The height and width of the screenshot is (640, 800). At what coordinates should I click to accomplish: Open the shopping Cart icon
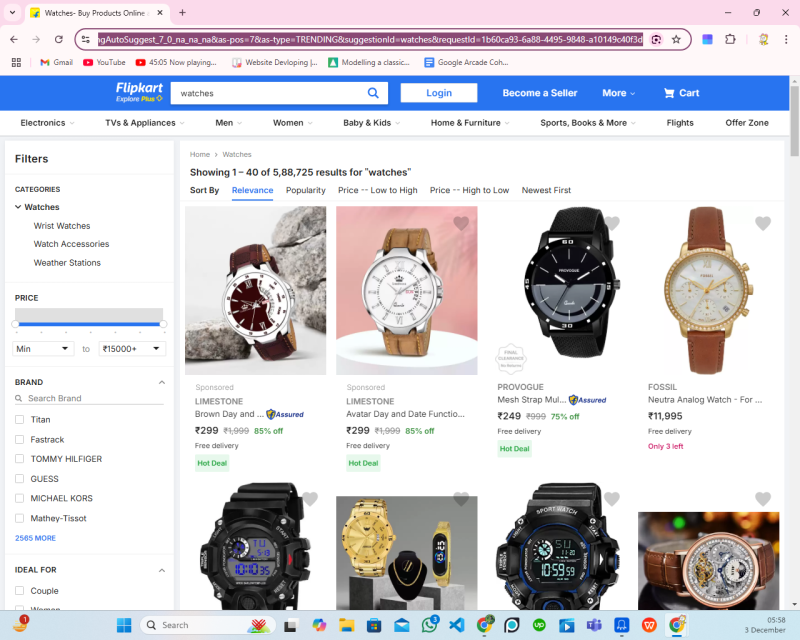click(x=681, y=93)
